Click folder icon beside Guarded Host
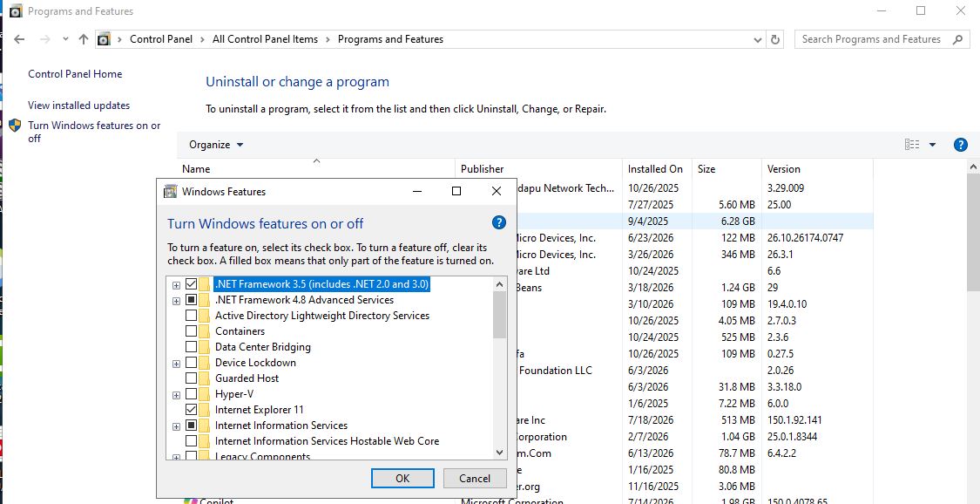This screenshot has height=504, width=980. point(205,378)
